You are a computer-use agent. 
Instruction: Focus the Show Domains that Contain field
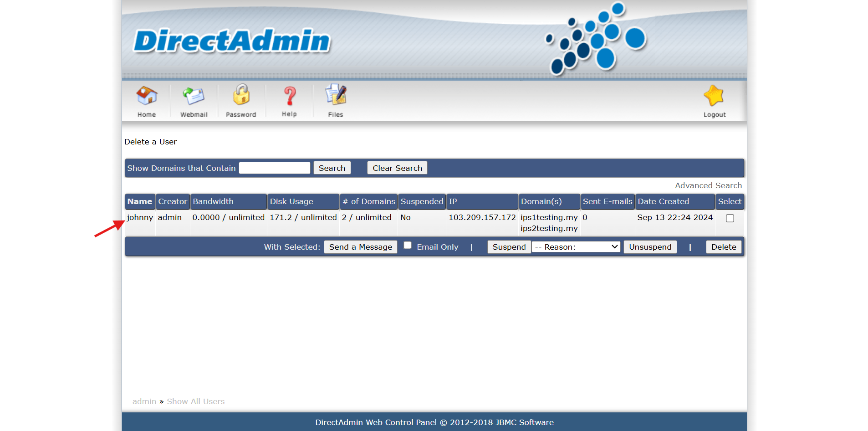point(275,168)
